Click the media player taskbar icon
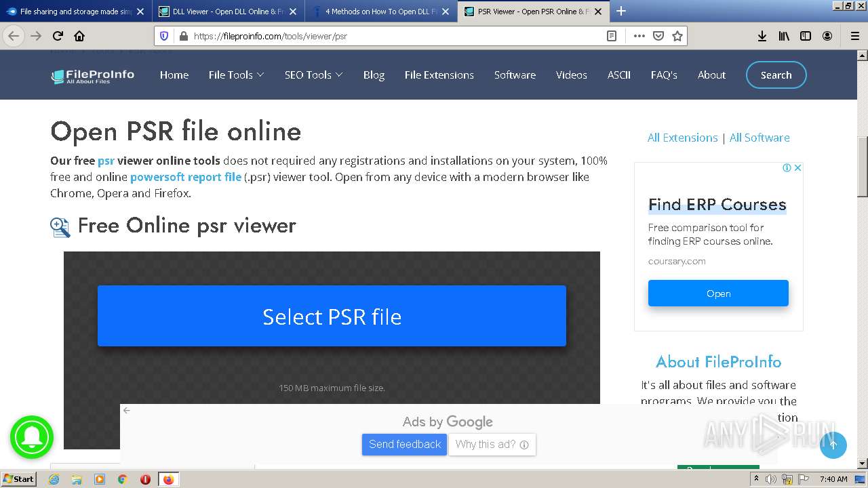 (x=100, y=479)
